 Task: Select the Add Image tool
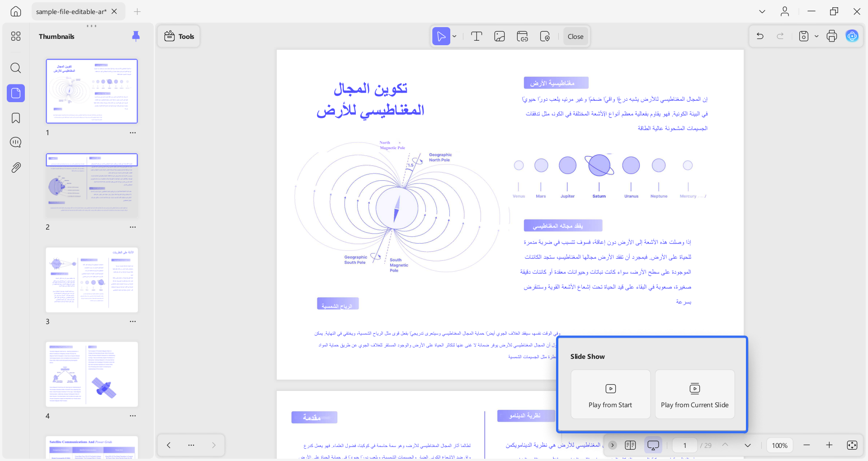pyautogui.click(x=500, y=36)
